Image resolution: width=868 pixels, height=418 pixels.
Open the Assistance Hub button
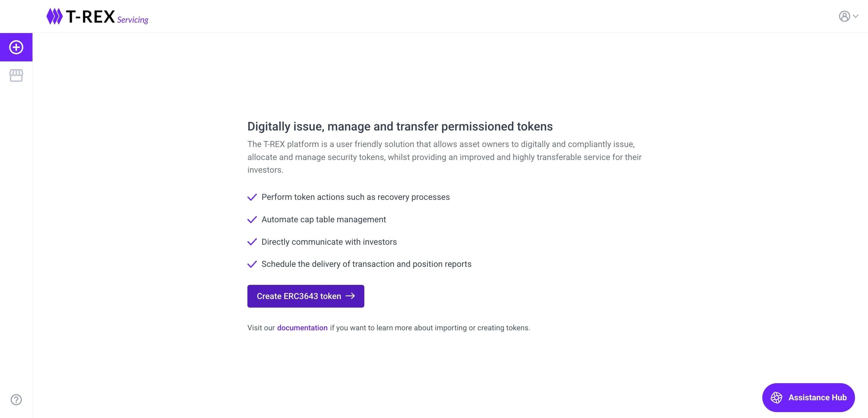point(808,397)
